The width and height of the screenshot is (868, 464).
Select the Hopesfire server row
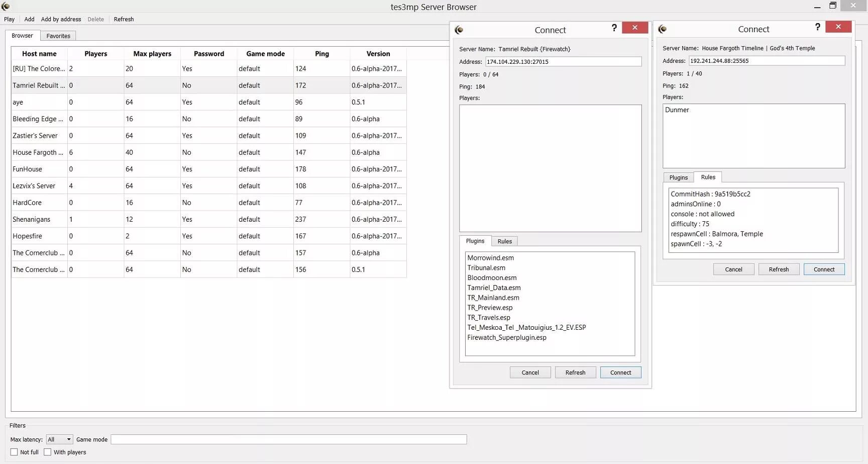tap(209, 236)
